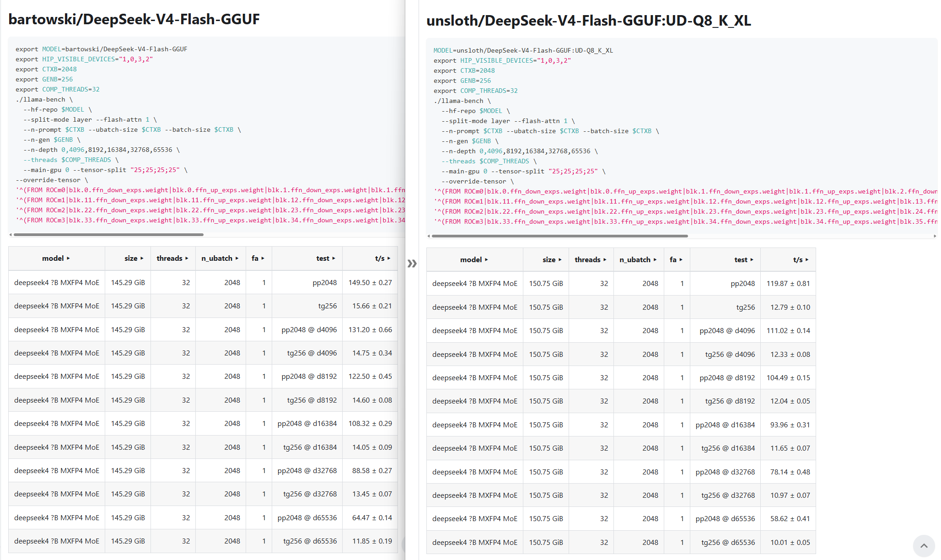Select the 119.87 ± 0.81 value
941x560 pixels.
tap(788, 284)
